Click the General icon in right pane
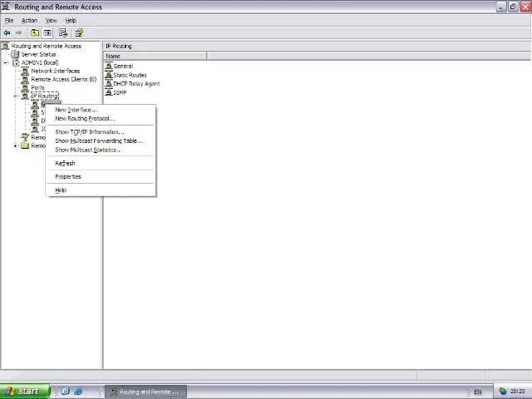 [x=109, y=66]
